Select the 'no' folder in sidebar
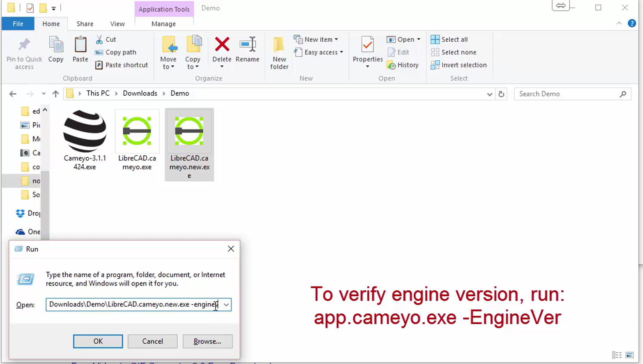643x364 pixels. click(x=30, y=181)
